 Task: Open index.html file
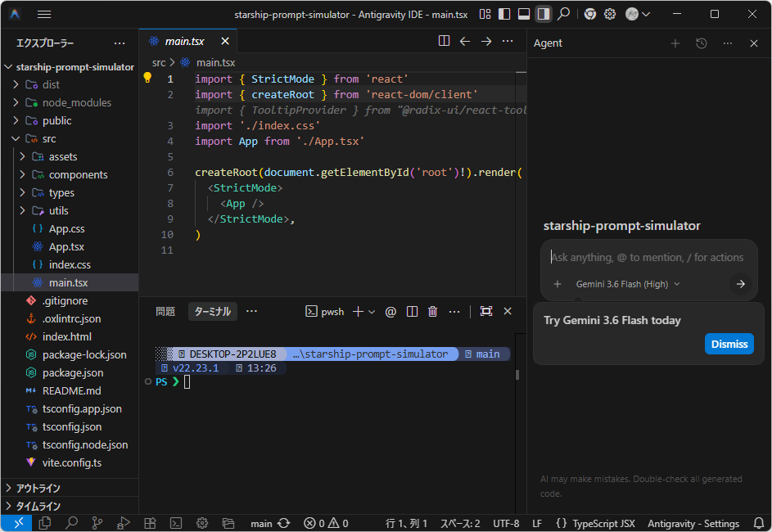click(70, 336)
